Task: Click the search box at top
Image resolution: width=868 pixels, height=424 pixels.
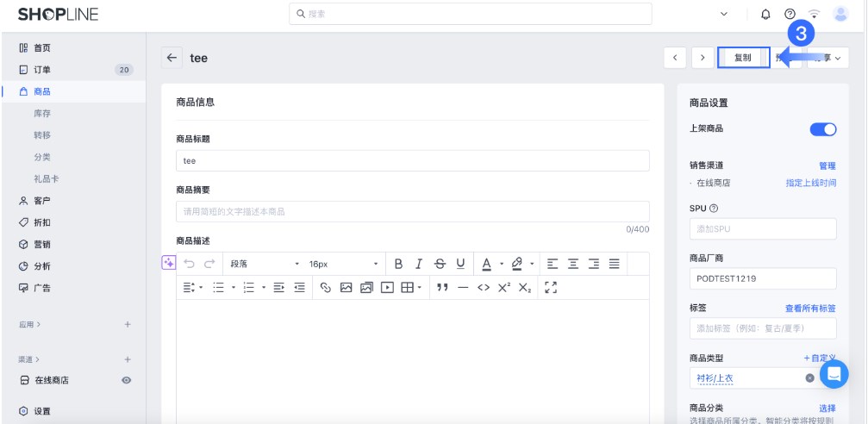Action: [471, 14]
